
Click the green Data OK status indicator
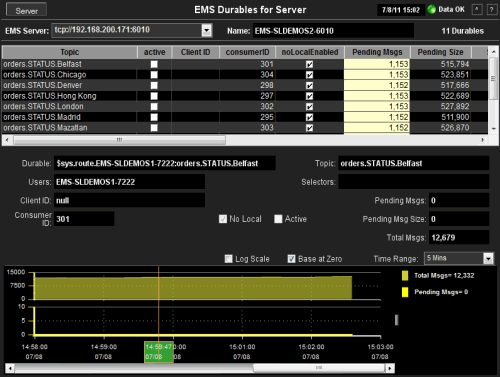pyautogui.click(x=431, y=10)
